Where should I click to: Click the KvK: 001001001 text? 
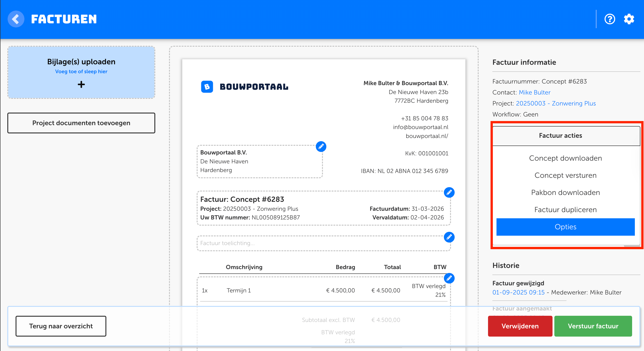coord(427,153)
